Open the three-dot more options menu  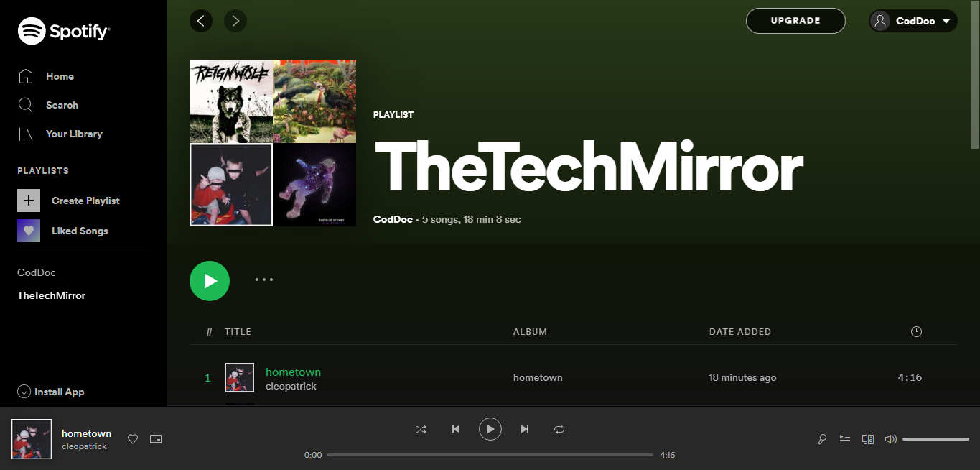click(x=264, y=280)
